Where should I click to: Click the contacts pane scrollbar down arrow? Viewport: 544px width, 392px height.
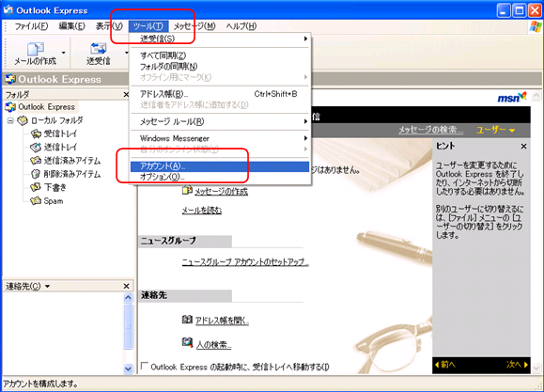(x=128, y=368)
